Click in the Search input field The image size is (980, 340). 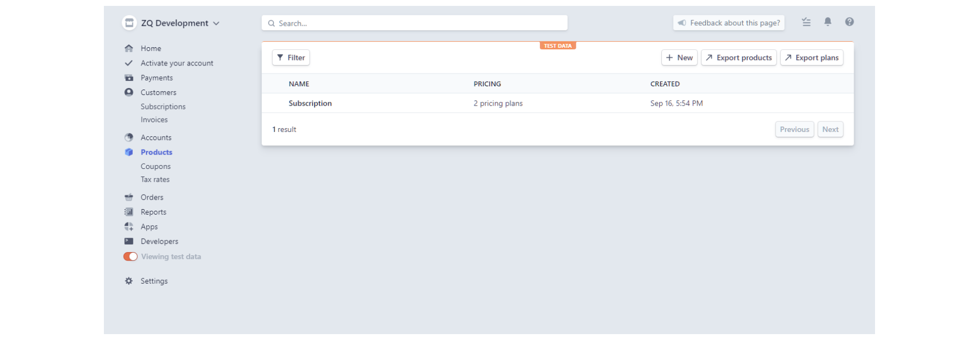pos(414,23)
